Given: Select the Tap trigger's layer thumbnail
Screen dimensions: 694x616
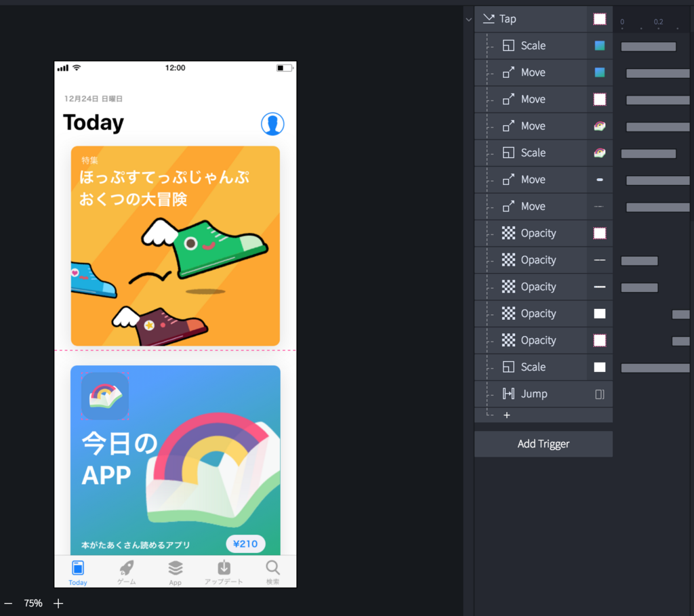Looking at the screenshot, I should [600, 19].
